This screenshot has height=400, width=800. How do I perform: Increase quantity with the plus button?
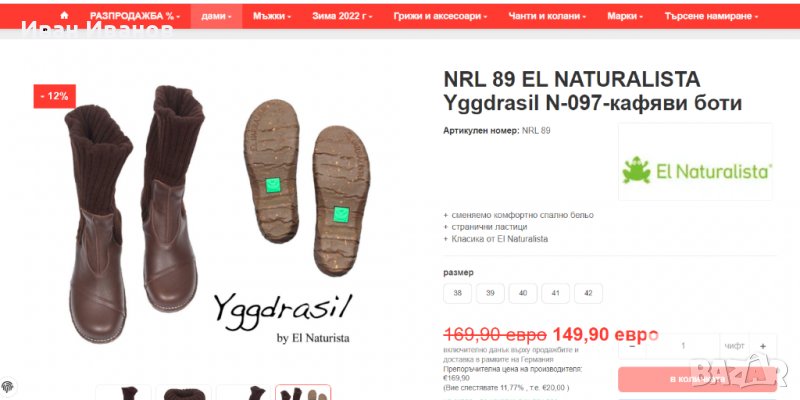tap(763, 346)
